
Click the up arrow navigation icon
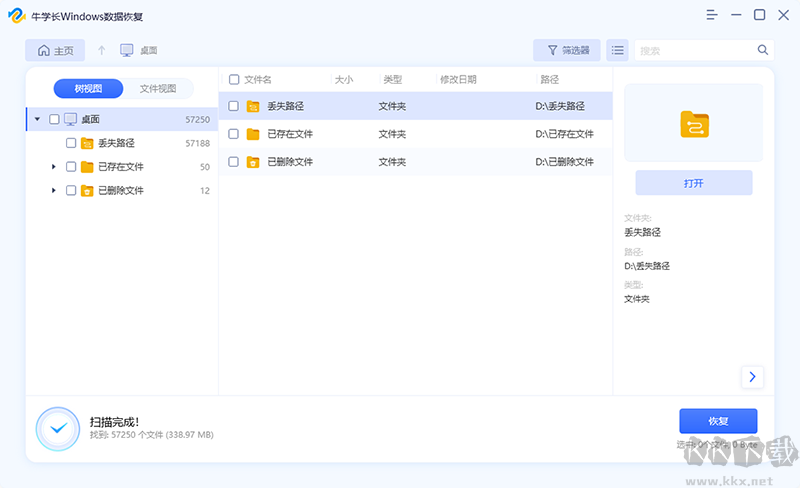click(101, 50)
